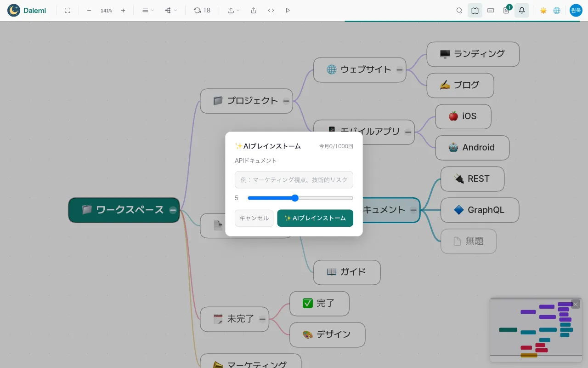Select the 完了 node

coord(319,304)
